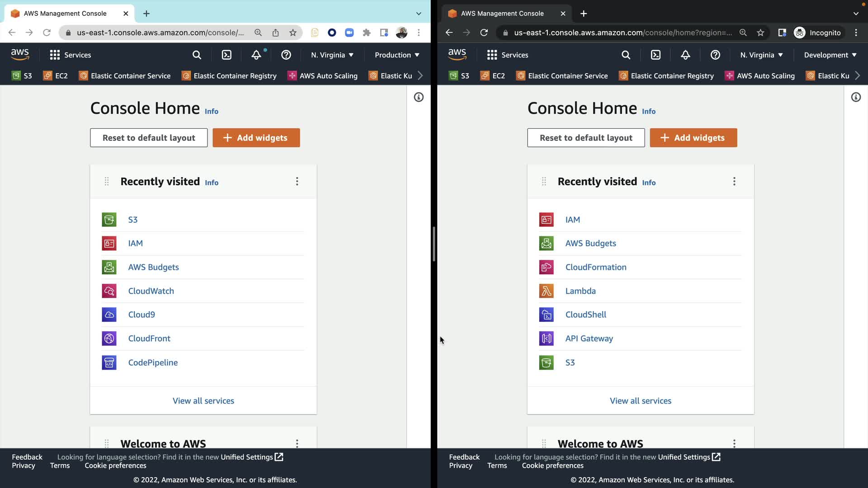This screenshot has height=488, width=868.
Task: Open the help question mark in Development console
Action: 715,55
